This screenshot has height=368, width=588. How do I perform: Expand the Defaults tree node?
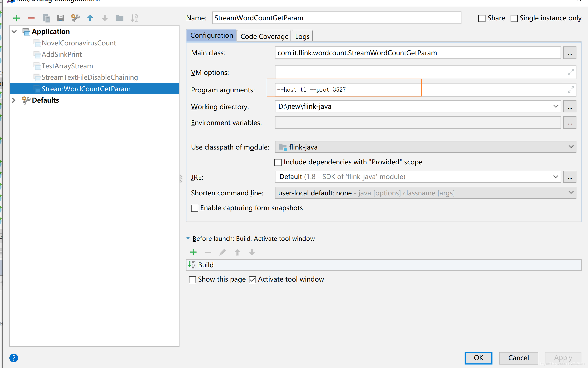14,100
